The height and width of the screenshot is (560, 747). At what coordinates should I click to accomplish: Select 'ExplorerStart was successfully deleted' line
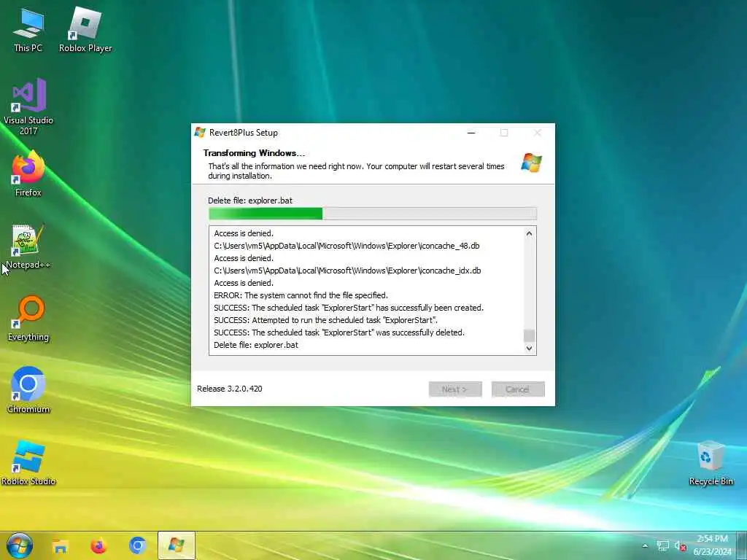(338, 332)
